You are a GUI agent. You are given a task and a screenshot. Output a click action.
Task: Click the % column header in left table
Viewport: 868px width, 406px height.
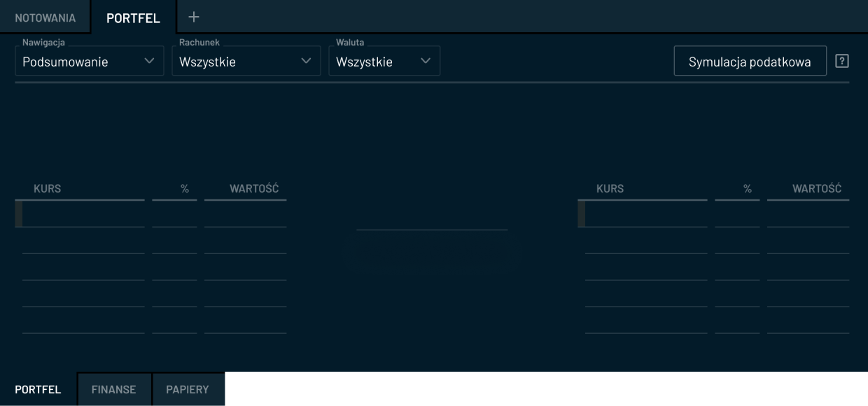pos(185,189)
